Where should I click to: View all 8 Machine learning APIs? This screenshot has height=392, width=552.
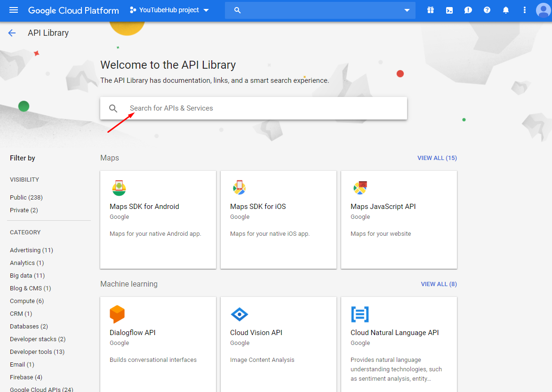[x=439, y=284]
